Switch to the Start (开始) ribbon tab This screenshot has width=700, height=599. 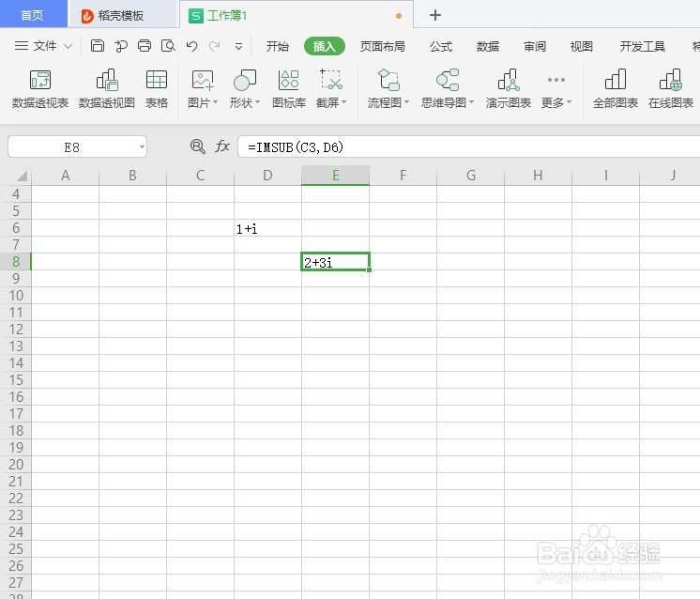click(x=277, y=46)
